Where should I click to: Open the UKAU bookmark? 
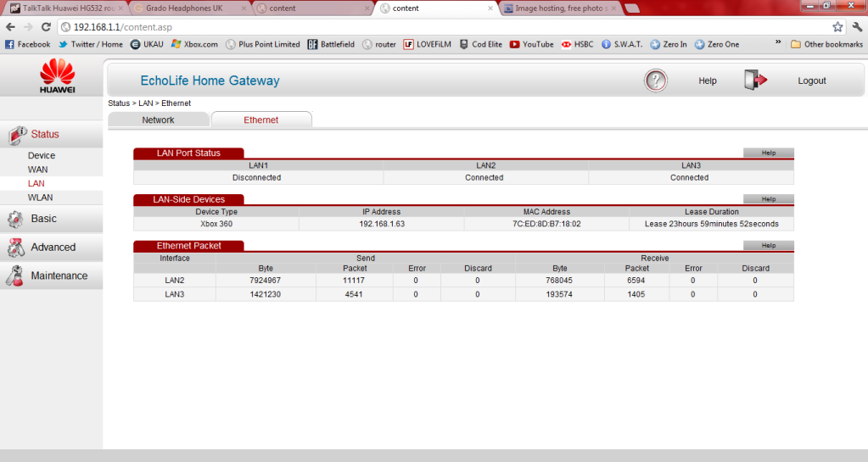147,44
